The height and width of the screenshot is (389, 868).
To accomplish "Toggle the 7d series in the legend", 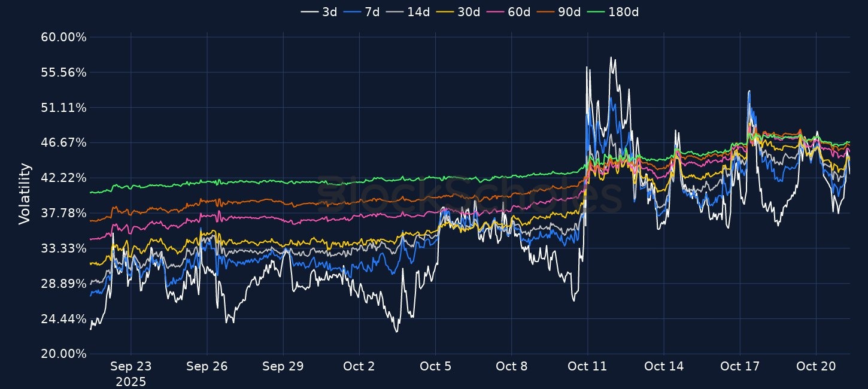I will pos(362,12).
